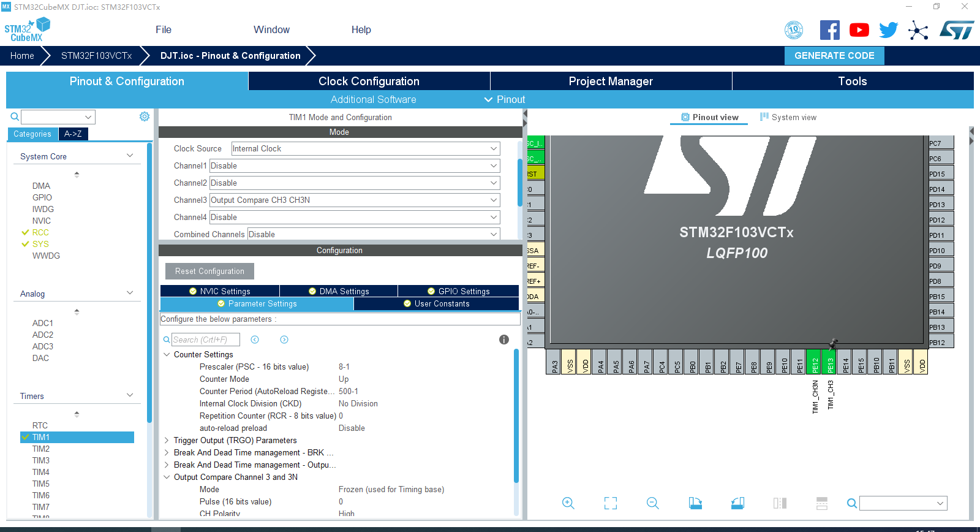
Task: Click the ST community network icon
Action: click(x=918, y=30)
